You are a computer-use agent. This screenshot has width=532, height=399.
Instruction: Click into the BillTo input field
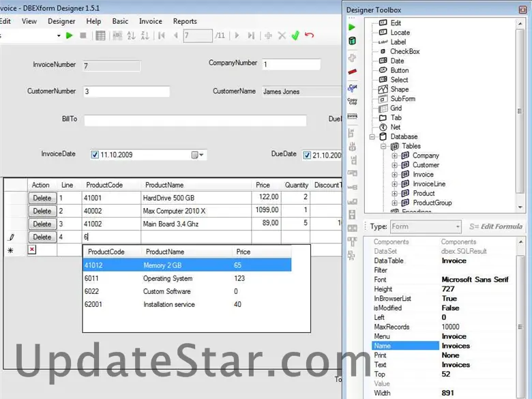[x=196, y=121]
